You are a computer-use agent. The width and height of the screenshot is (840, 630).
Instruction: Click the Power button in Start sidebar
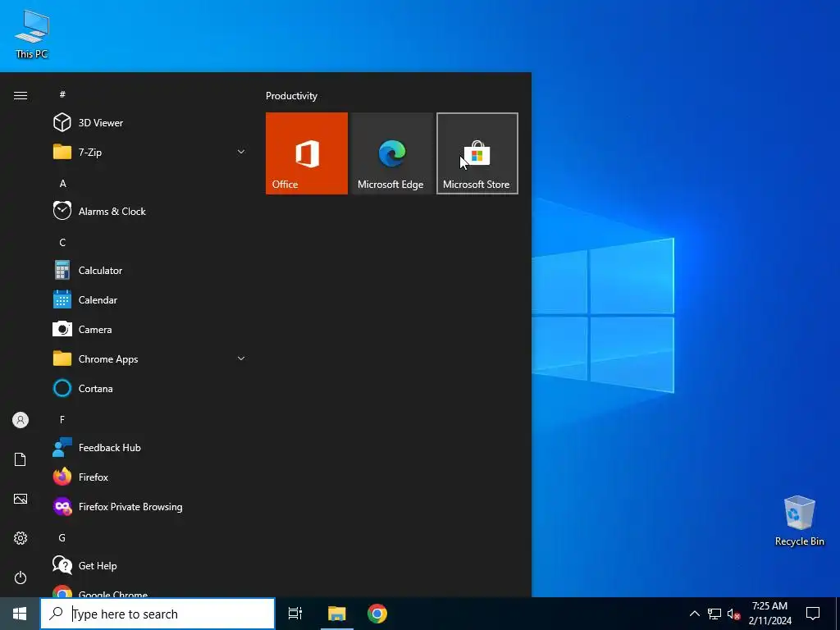coord(21,577)
